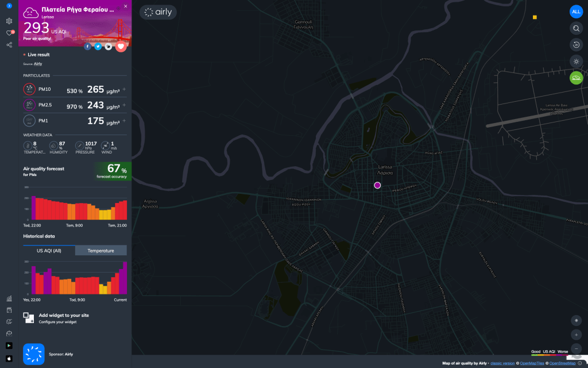
Task: Toggle favorite with the red heart button
Action: (x=121, y=46)
